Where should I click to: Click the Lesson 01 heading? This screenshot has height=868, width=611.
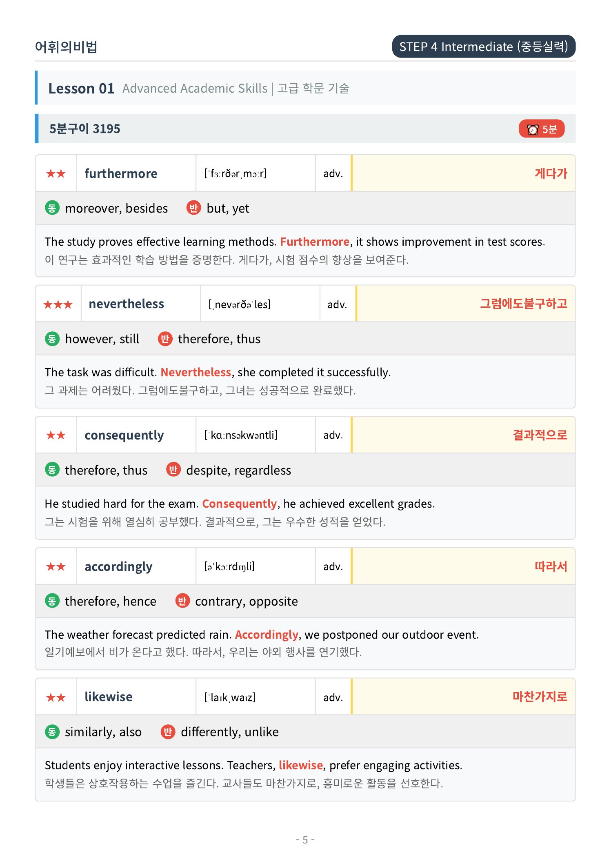click(x=81, y=89)
